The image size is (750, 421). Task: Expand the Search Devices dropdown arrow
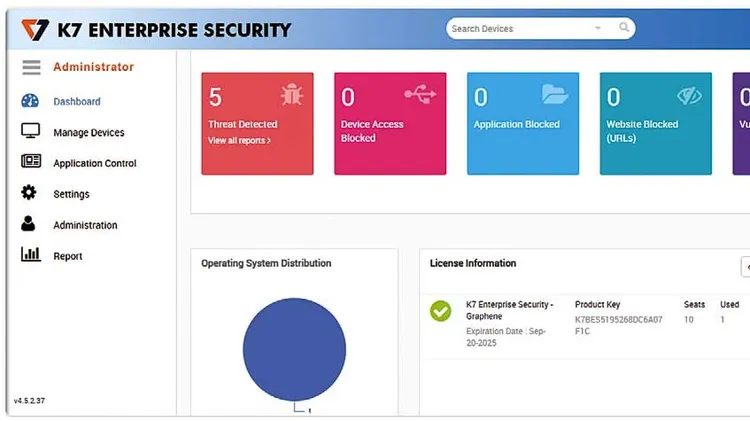tap(598, 29)
